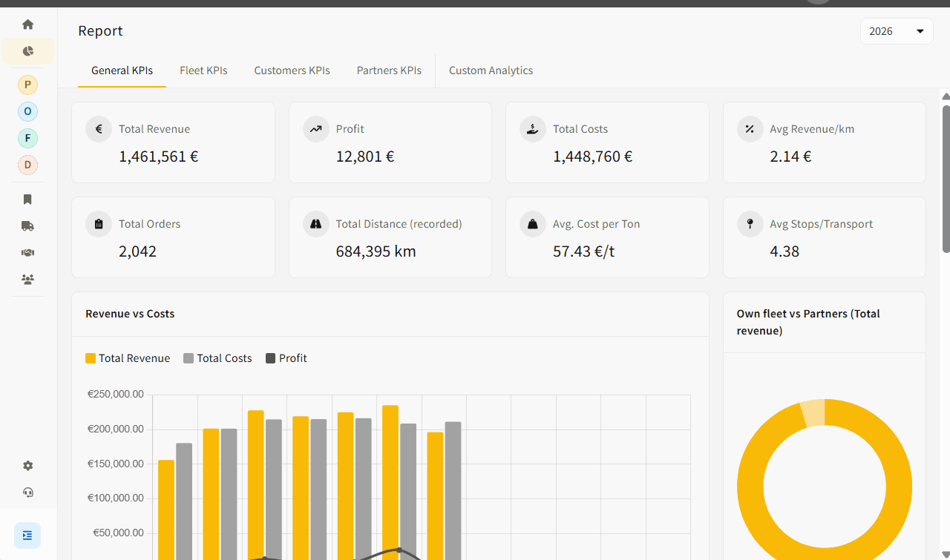
Task: Switch to the Customers KPIs tab
Action: click(292, 70)
